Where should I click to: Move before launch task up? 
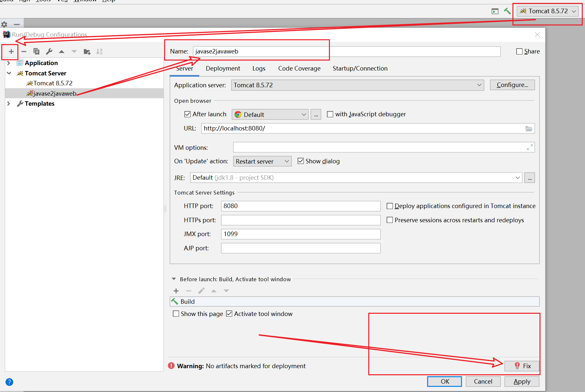click(x=214, y=291)
